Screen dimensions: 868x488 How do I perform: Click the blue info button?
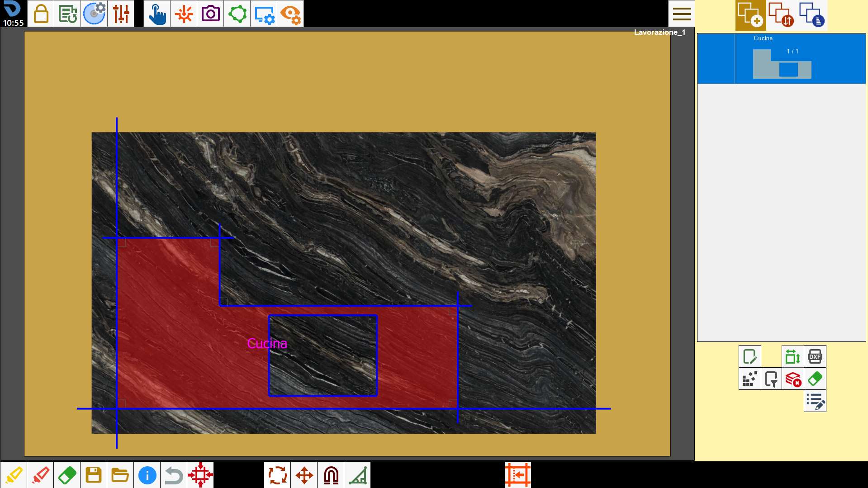147,475
